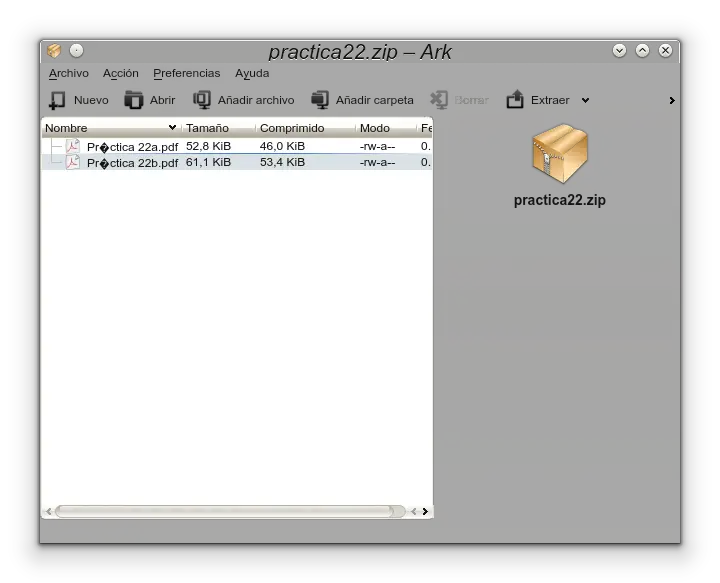Click the scrollbar right arrow at far right
The height and width of the screenshot is (583, 720).
pos(426,511)
